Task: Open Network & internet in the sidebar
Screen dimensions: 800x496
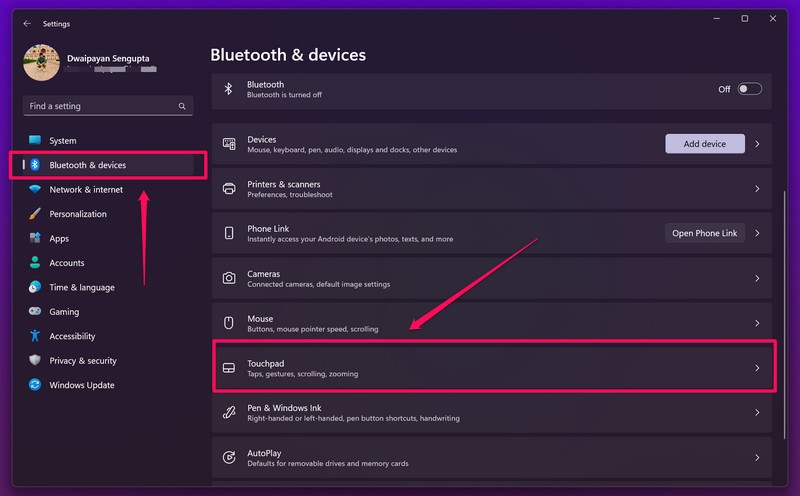Action: [x=86, y=189]
